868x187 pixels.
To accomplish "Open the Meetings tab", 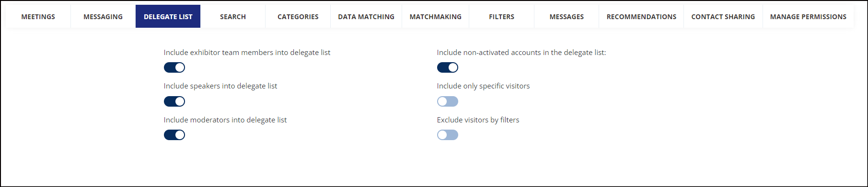I will (38, 16).
